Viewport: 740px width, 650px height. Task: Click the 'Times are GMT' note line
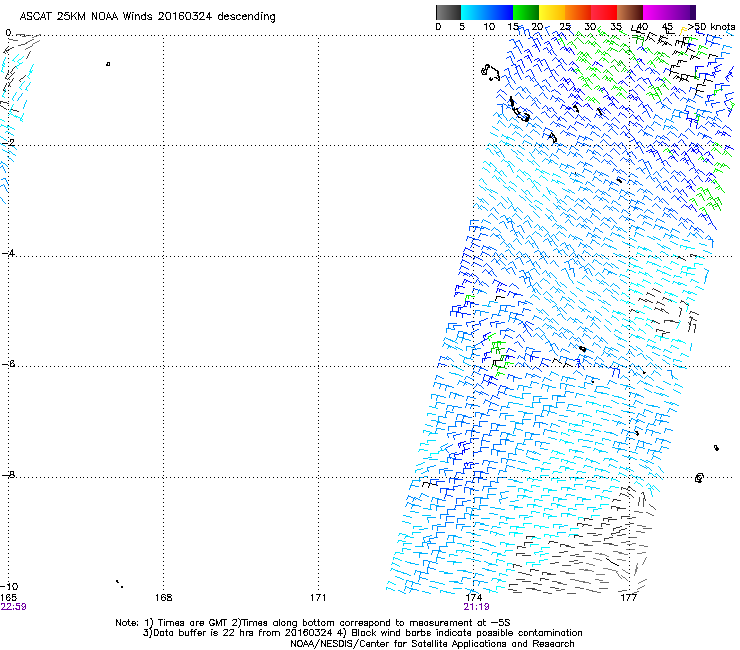click(x=313, y=623)
